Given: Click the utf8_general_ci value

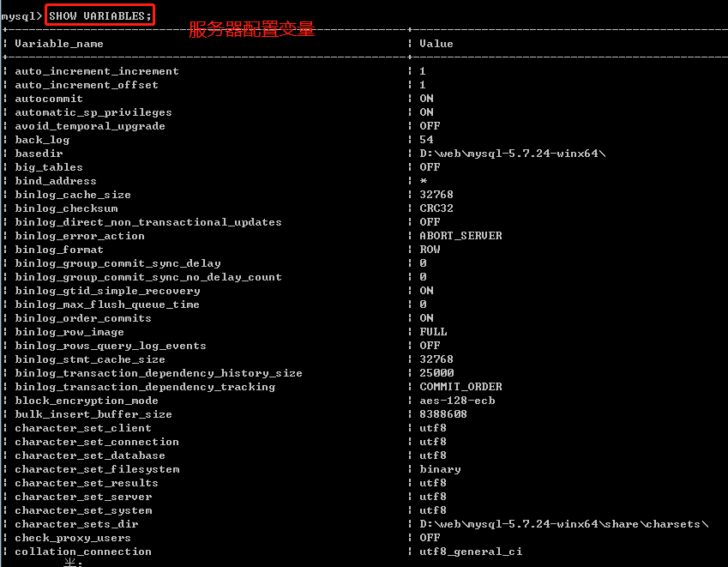Looking at the screenshot, I should click(471, 552).
